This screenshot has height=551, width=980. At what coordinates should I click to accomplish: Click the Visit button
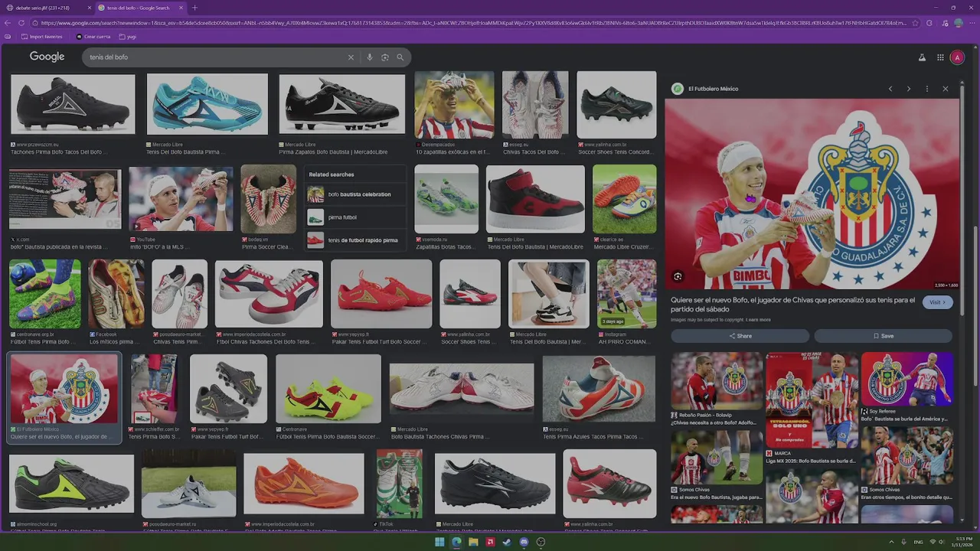click(938, 302)
